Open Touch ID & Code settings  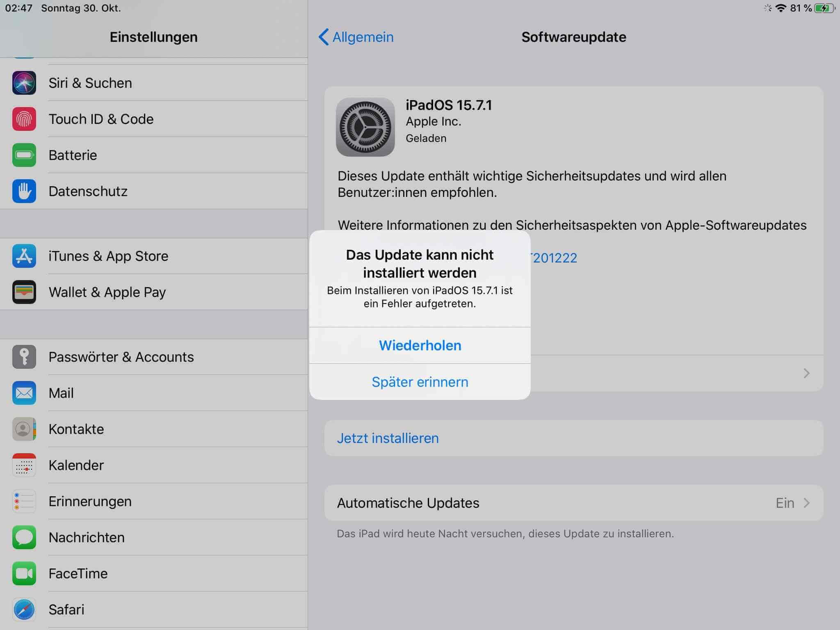click(x=154, y=119)
